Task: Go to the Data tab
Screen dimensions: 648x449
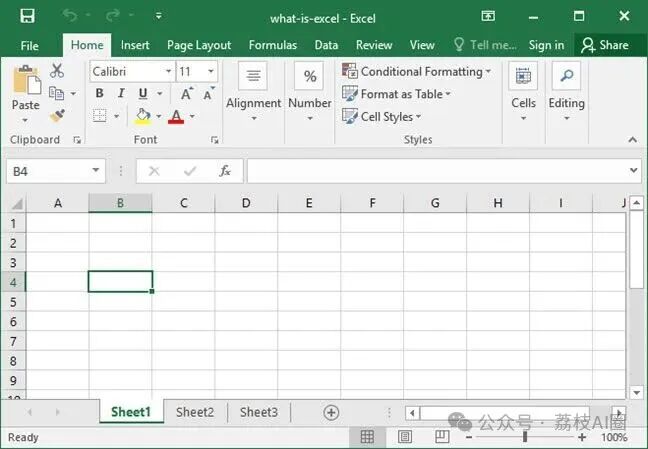Action: (326, 45)
